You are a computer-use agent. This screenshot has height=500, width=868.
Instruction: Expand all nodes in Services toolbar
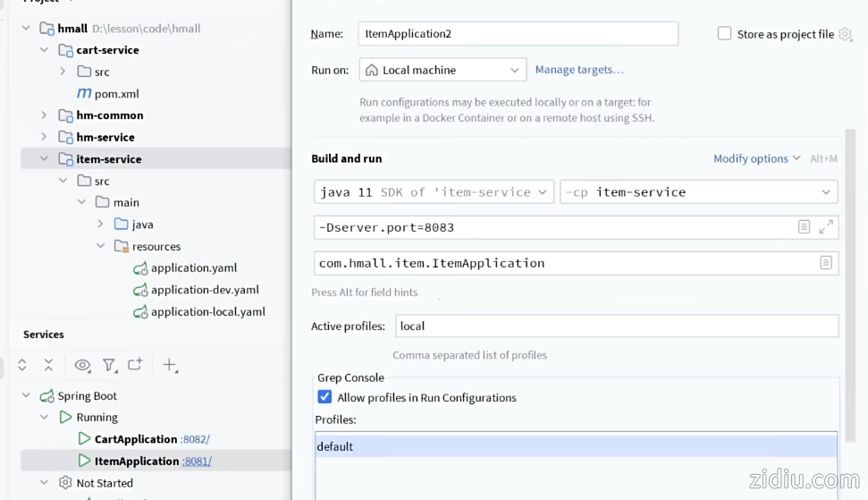click(x=22, y=365)
